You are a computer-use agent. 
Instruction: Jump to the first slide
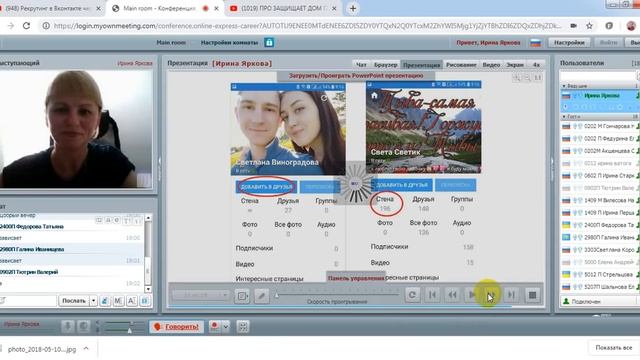coord(433,295)
